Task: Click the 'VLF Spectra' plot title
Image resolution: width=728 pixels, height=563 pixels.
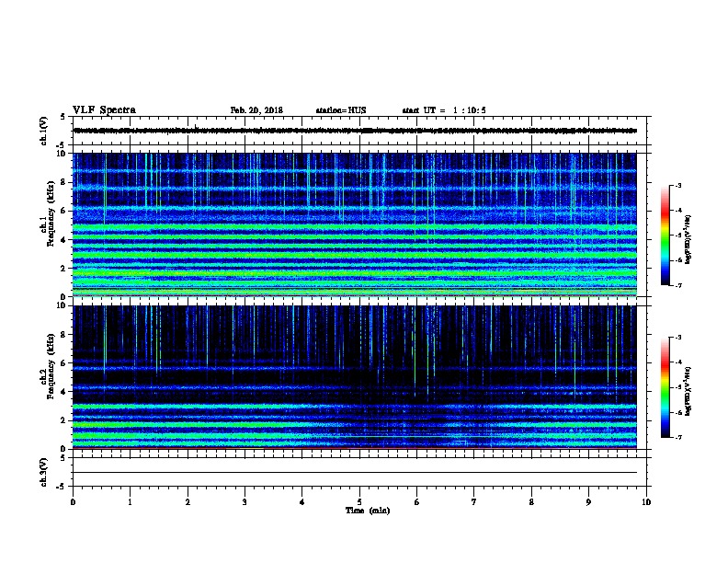Action: click(104, 110)
